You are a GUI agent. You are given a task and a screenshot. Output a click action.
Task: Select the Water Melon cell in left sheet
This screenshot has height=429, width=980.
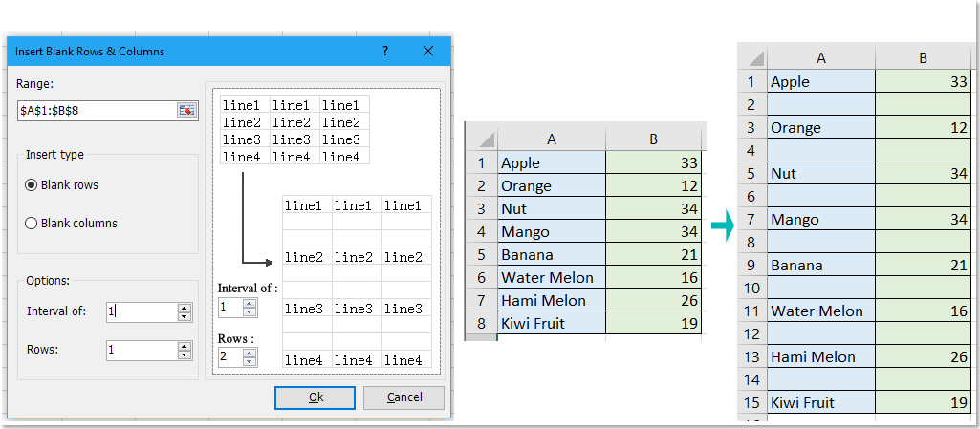pos(552,277)
